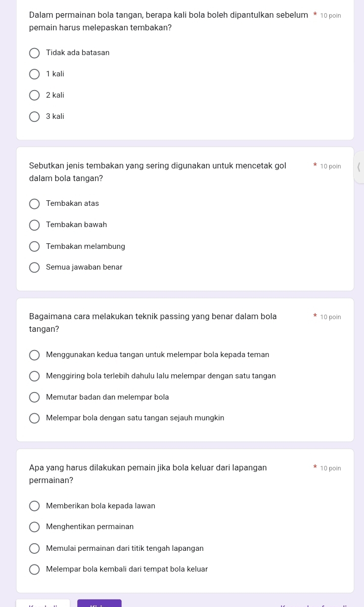The height and width of the screenshot is (607, 364).
Task: Select "Melempar bola dengan satu tangan sejauh mungkin"
Action: pyautogui.click(x=34, y=418)
